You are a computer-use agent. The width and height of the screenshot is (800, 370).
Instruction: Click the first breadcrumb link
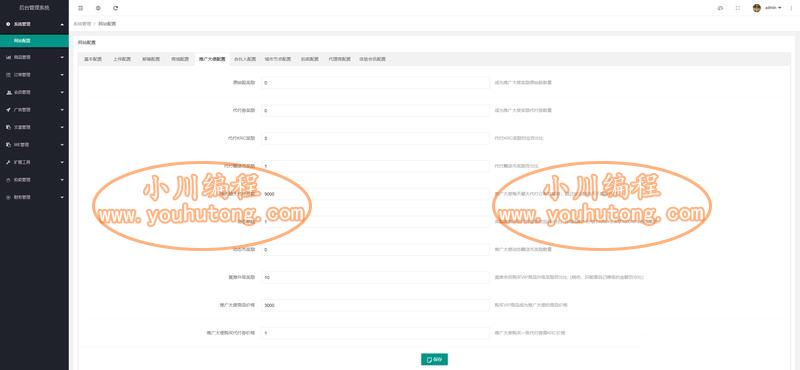(x=82, y=24)
